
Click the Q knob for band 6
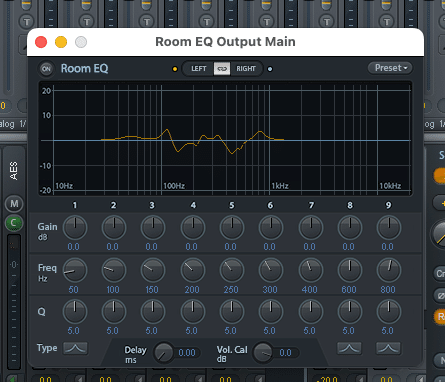click(x=271, y=312)
